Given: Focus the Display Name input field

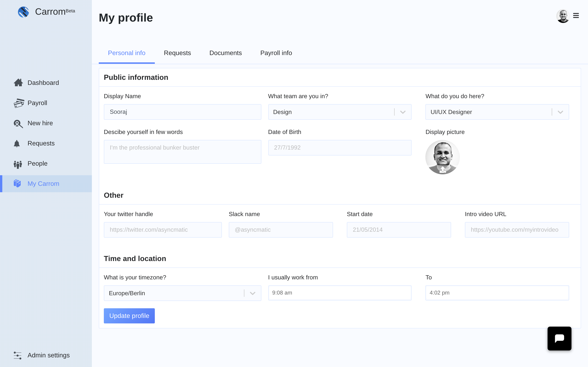Looking at the screenshot, I should point(182,112).
